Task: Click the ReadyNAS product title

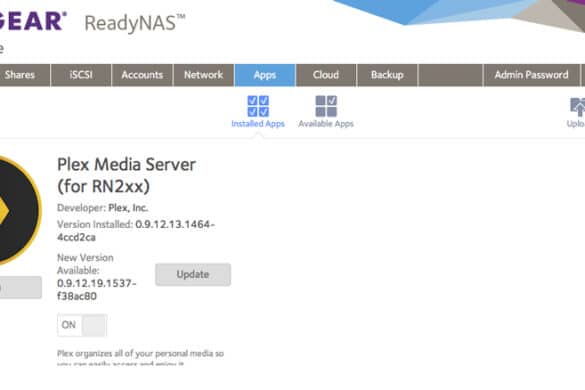Action: point(135,23)
